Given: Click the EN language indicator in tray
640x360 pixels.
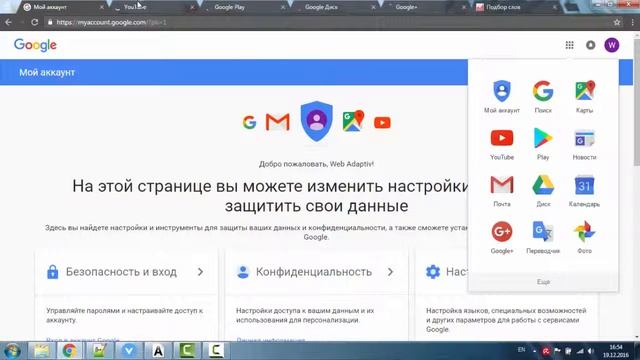Looking at the screenshot, I should [x=521, y=350].
